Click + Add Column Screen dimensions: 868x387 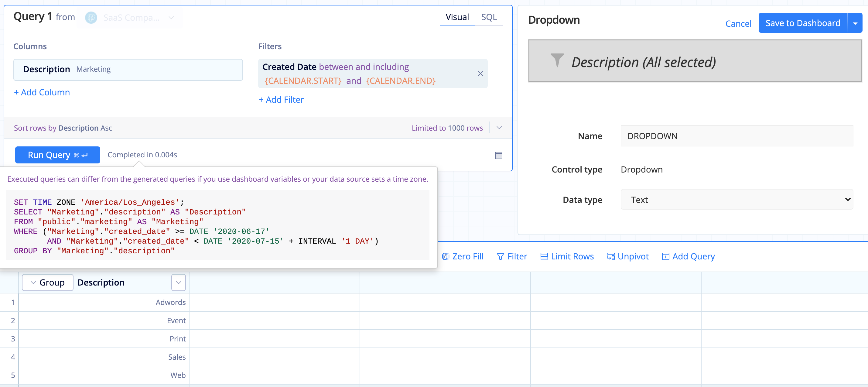tap(42, 92)
